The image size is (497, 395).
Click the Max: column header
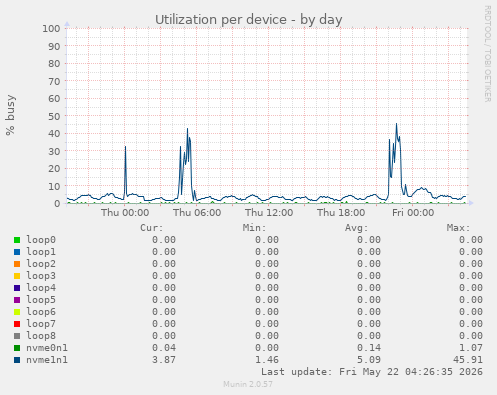click(x=459, y=228)
